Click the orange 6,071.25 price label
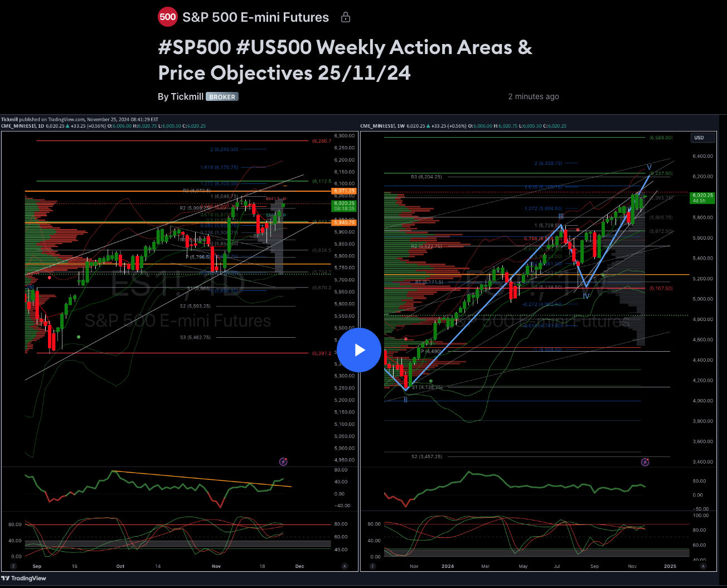727x588 pixels. [344, 191]
